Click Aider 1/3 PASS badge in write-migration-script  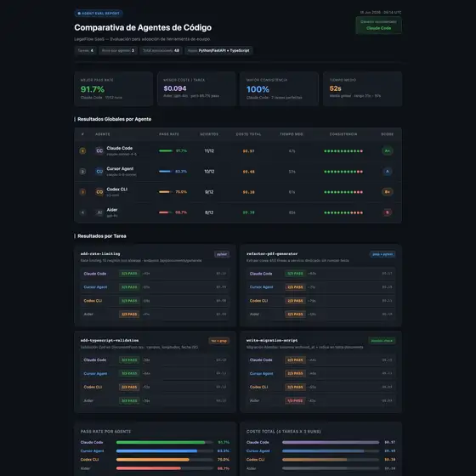tap(295, 400)
